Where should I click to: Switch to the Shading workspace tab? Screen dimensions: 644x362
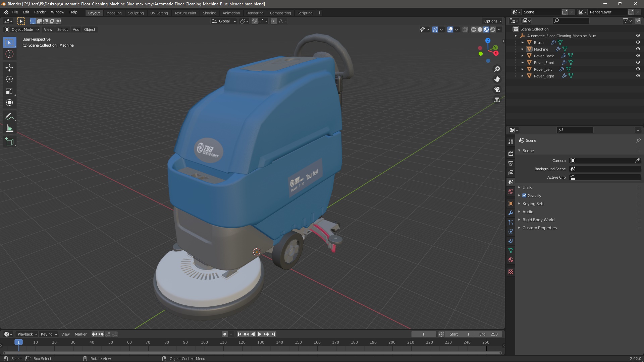[209, 13]
